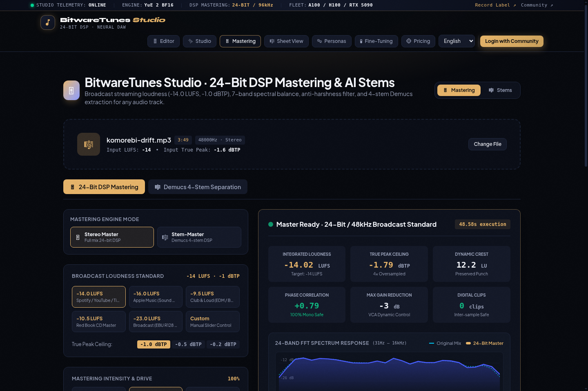Set true peak ceiling to -0.2 dBTP

pos(223,344)
